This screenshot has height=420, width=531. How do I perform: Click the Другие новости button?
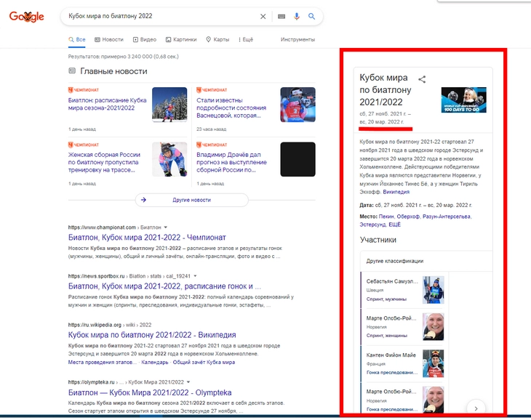click(x=192, y=200)
